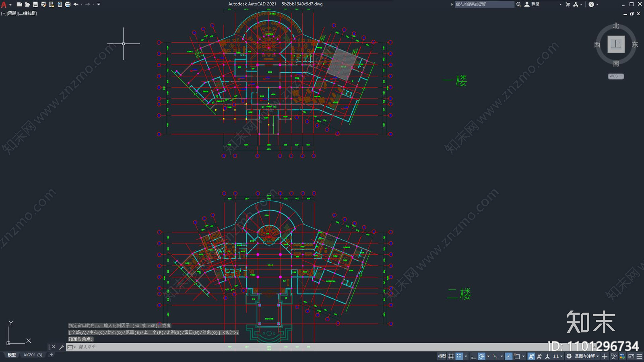This screenshot has width=644, height=362.
Task: Open the 二维线框 visual style menu
Action: (x=27, y=13)
